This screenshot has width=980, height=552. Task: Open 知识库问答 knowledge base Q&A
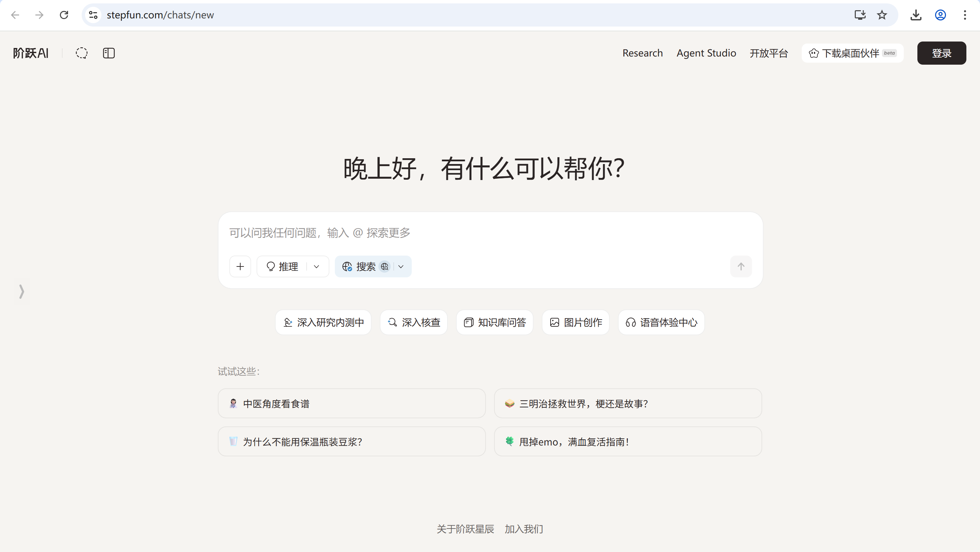494,322
